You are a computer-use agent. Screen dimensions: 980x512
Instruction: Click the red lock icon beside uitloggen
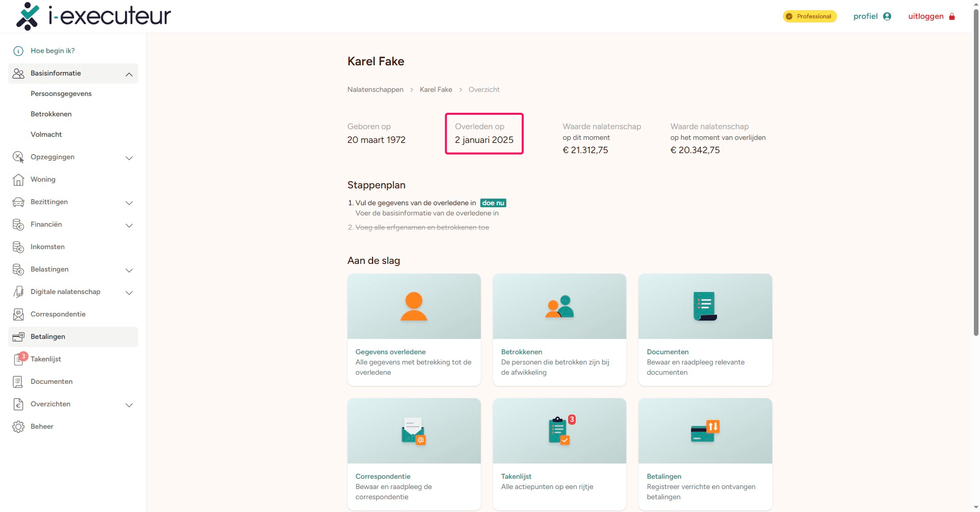[952, 16]
